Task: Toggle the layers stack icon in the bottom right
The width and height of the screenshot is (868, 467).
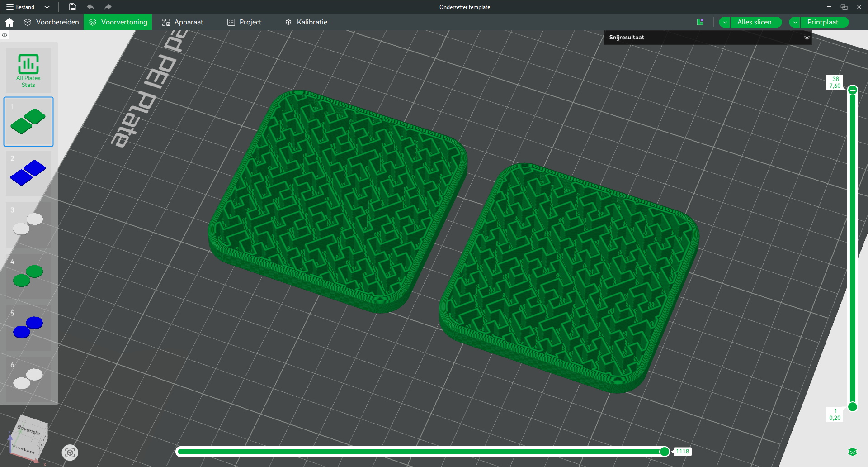Action: [x=853, y=452]
